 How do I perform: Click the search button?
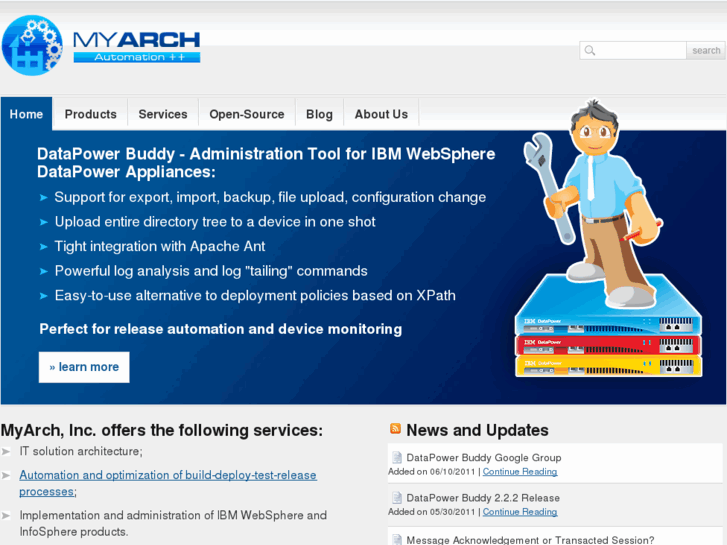tap(706, 50)
